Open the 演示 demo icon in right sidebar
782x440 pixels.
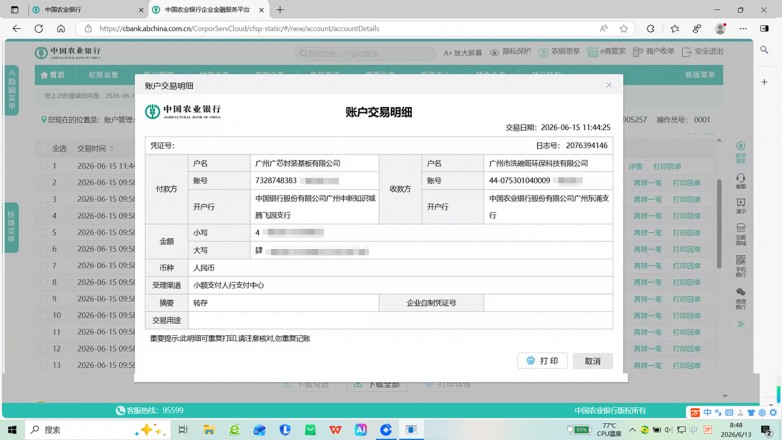pyautogui.click(x=741, y=206)
